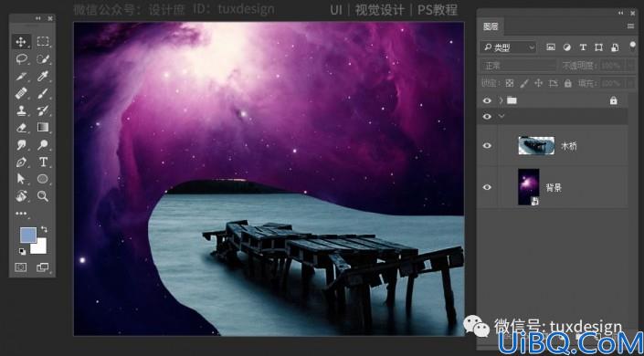
Task: Filter layers by pixel image type
Action: click(x=551, y=47)
